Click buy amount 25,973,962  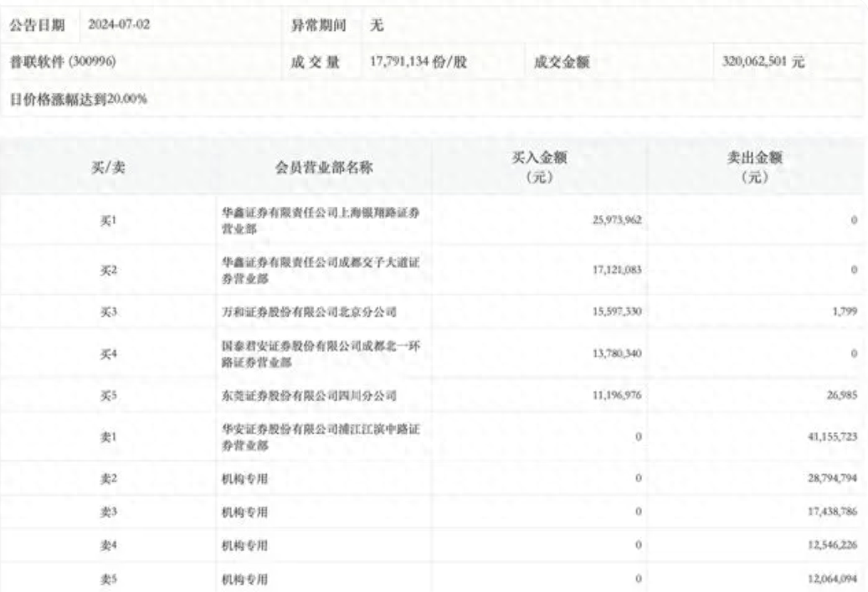coord(617,220)
